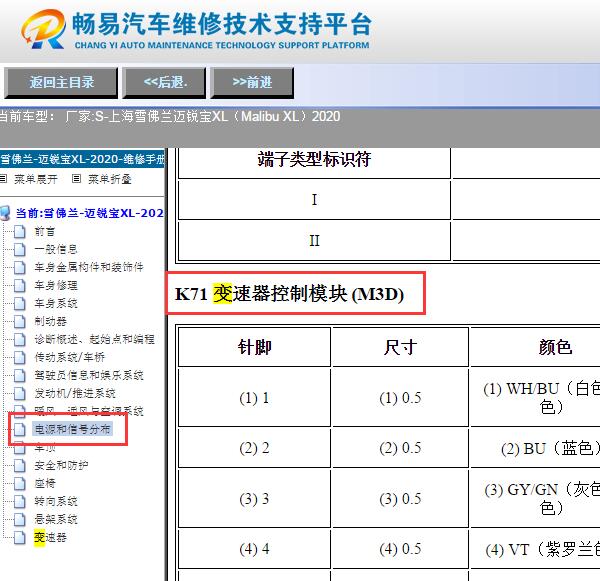Open 诊断概述、起始点和编程 section
This screenshot has height=581, width=600.
[95, 339]
